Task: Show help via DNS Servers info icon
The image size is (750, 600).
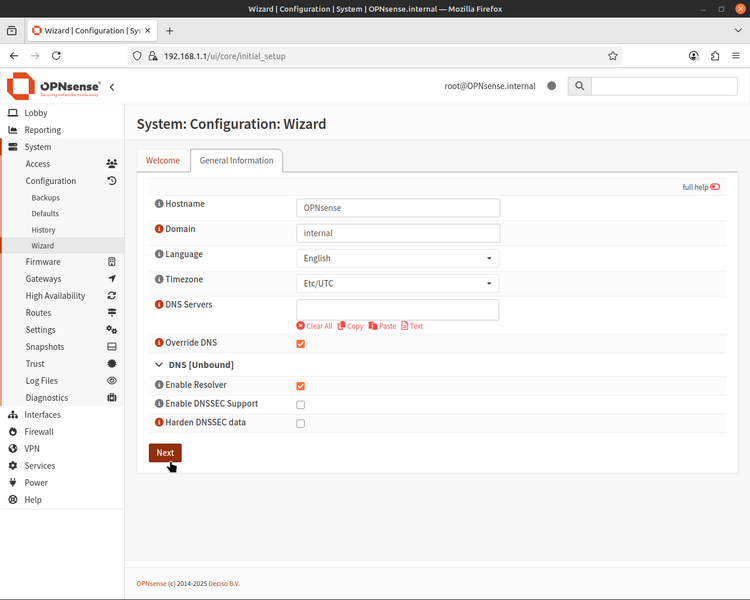Action: tap(159, 304)
